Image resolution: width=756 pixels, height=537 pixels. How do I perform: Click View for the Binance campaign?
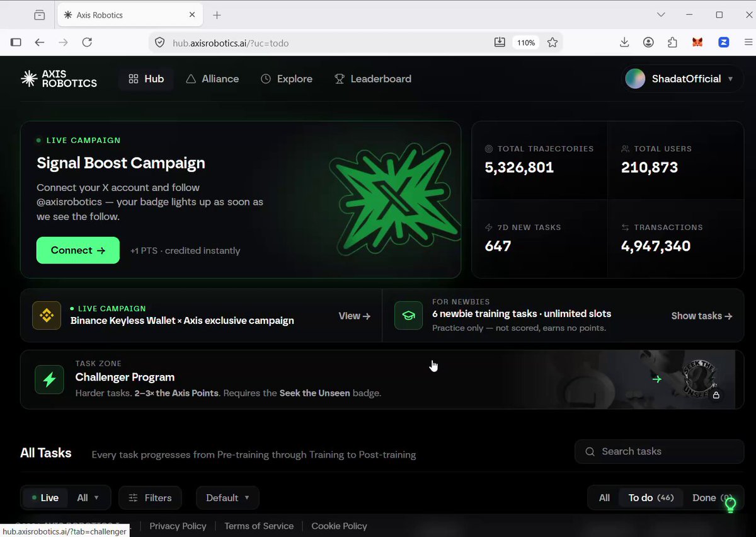pos(355,316)
